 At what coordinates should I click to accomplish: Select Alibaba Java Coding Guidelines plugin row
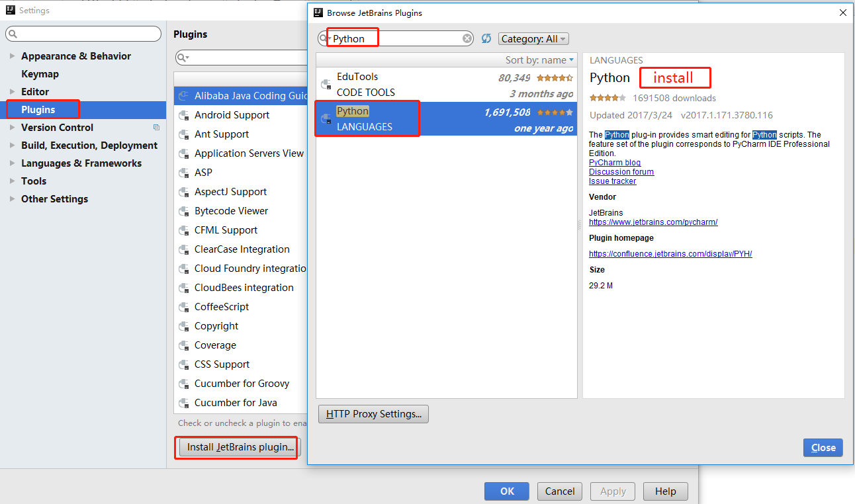(x=241, y=96)
